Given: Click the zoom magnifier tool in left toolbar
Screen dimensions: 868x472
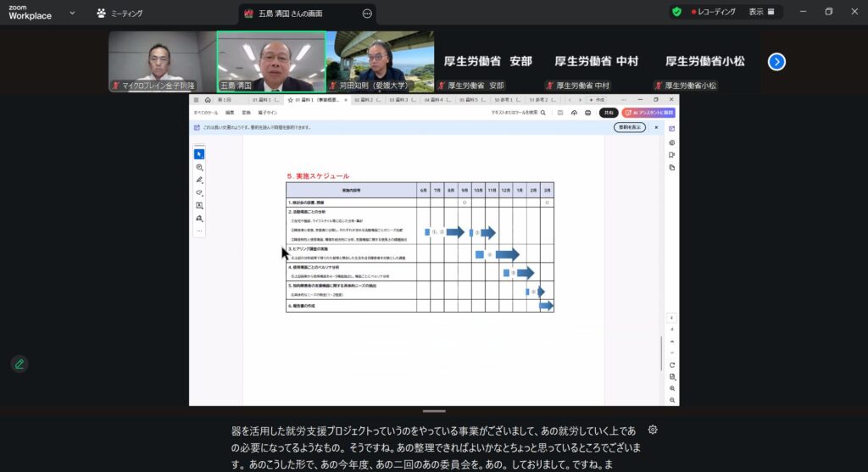Looking at the screenshot, I should click(199, 168).
